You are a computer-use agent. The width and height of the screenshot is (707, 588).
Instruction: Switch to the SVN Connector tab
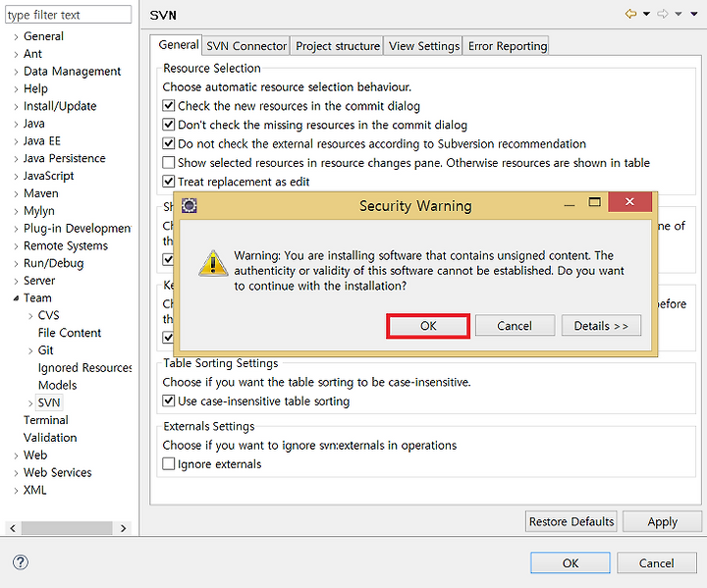[246, 46]
